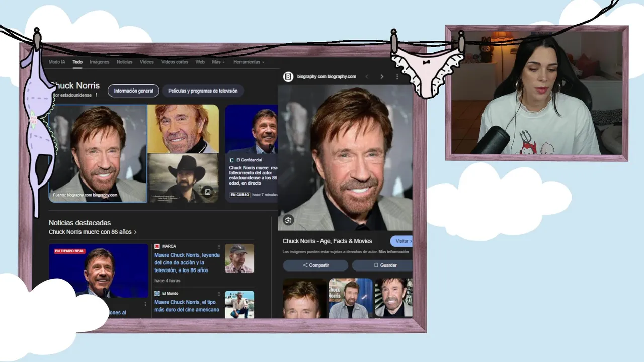Open the El Confidencial news card

click(x=251, y=153)
